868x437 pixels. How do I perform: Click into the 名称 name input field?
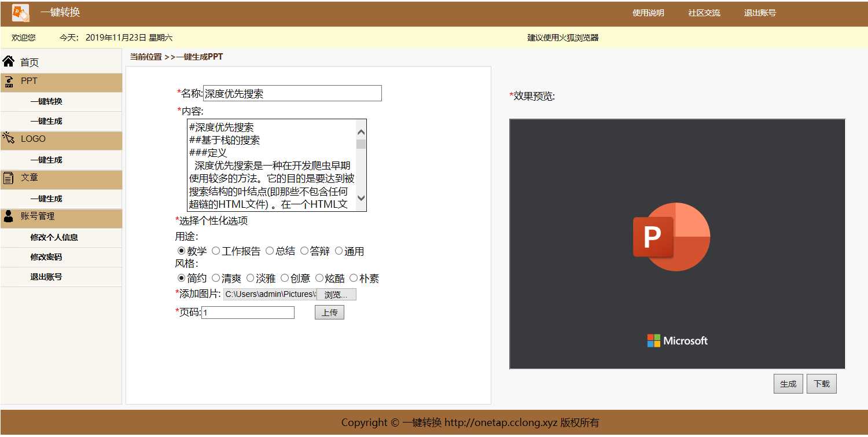coord(292,93)
